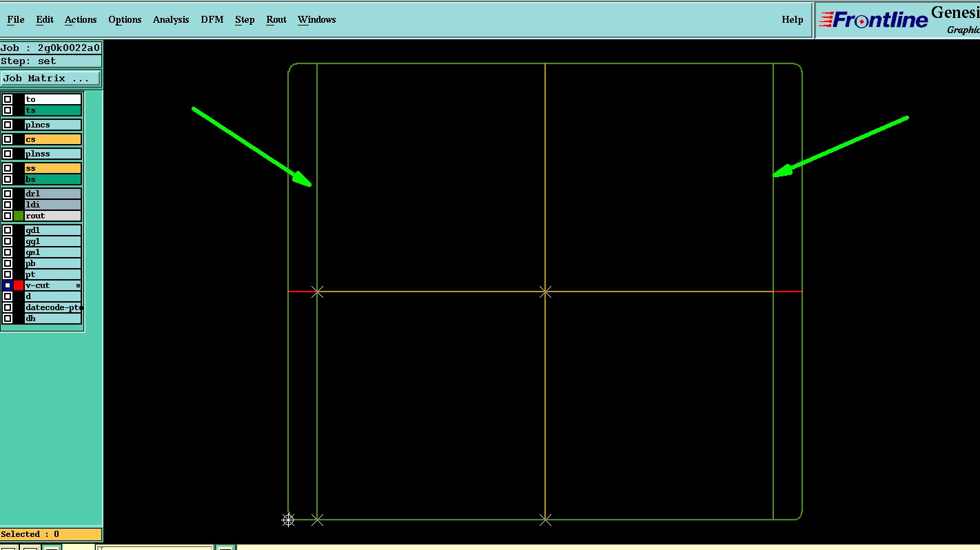This screenshot has height=550, width=980.
Task: Toggle display checkbox for layer cs
Action: pyautogui.click(x=8, y=139)
